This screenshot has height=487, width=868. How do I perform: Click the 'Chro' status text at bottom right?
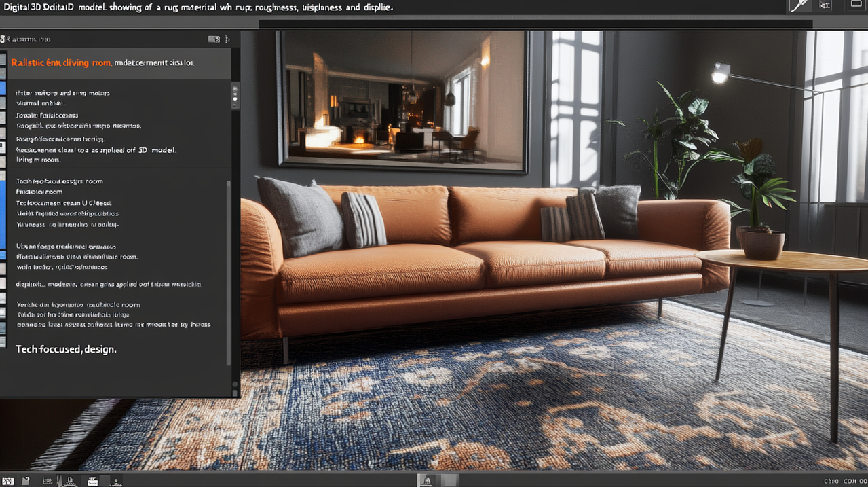click(831, 482)
